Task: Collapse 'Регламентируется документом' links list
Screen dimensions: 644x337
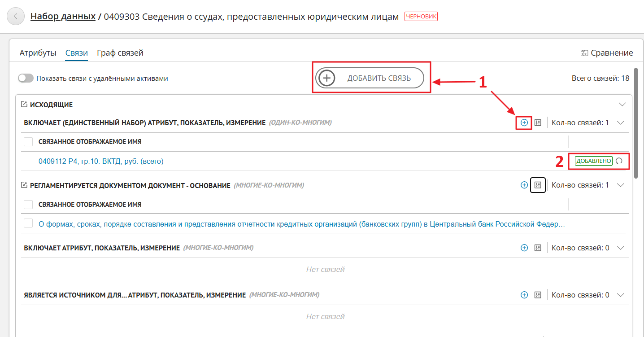Action: click(x=621, y=185)
